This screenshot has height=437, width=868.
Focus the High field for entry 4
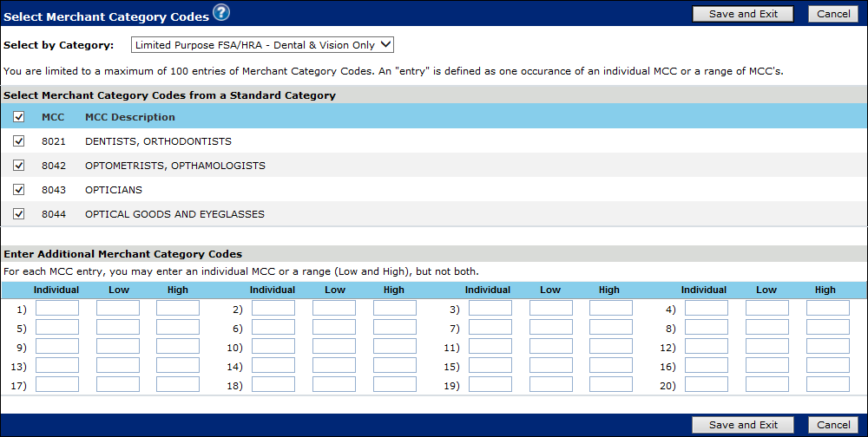click(827, 308)
